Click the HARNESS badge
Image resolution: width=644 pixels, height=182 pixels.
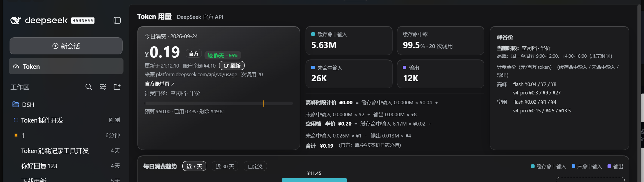pos(83,21)
